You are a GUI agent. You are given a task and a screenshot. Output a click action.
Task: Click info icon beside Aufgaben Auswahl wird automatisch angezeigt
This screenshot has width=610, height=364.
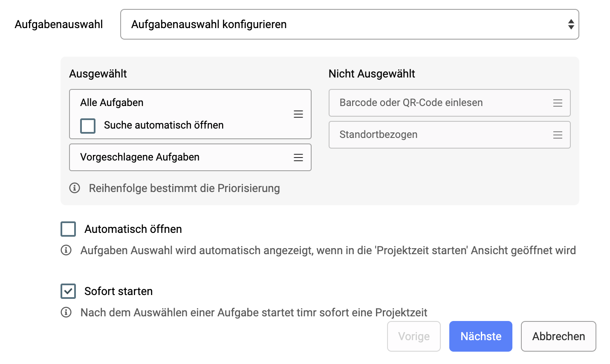pyautogui.click(x=66, y=250)
